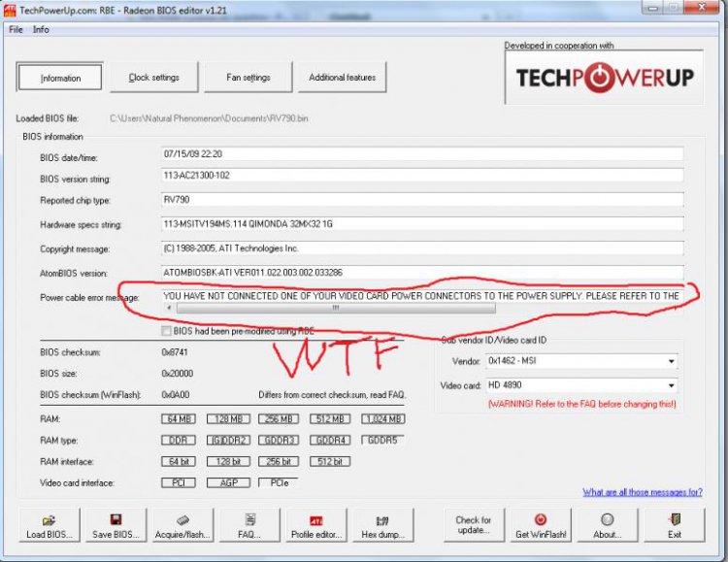Click the Load BIOS folder icon
Viewport: 728px width, 562px height.
[49, 519]
